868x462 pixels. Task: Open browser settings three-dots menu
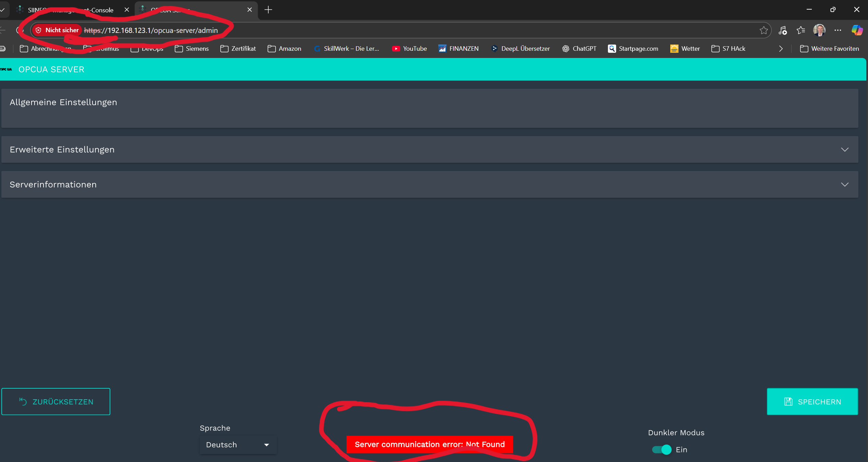coord(838,30)
